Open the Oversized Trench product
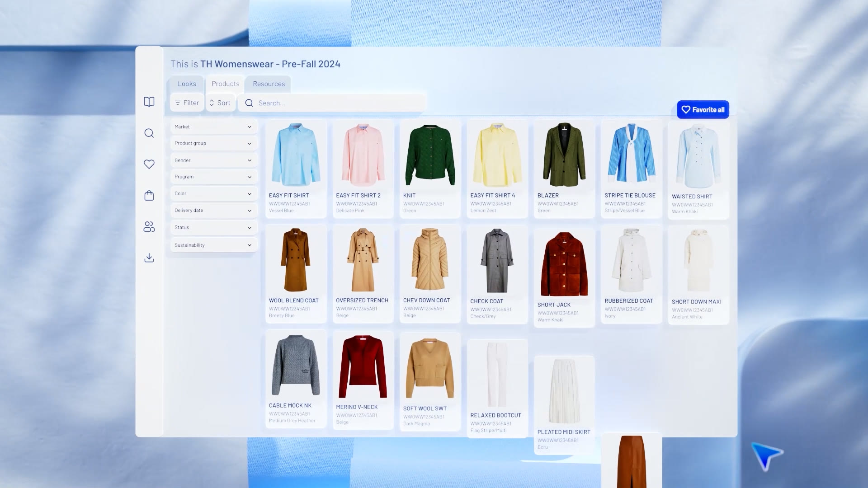 (x=363, y=274)
